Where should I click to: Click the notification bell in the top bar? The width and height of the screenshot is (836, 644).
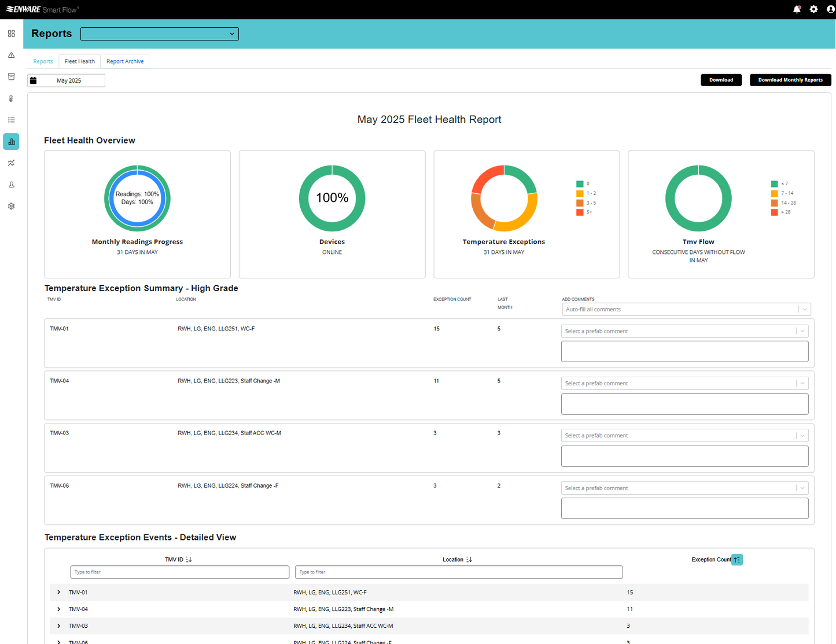[797, 9]
